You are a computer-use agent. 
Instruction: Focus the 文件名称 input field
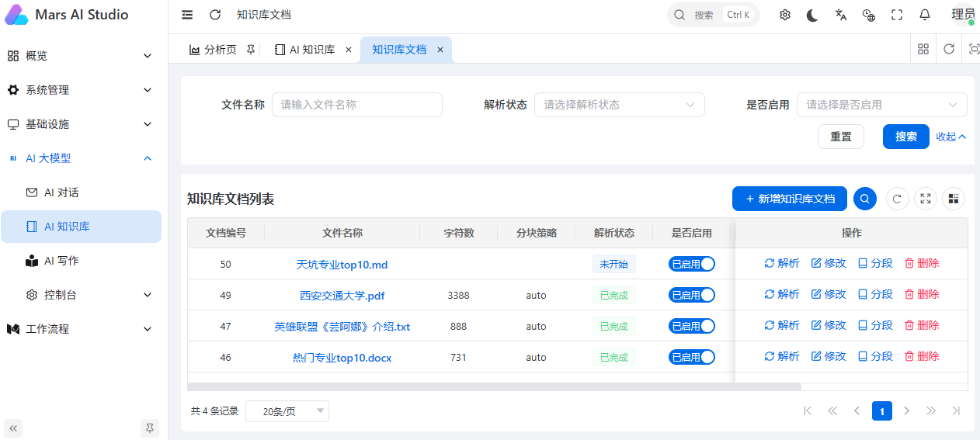pos(357,105)
